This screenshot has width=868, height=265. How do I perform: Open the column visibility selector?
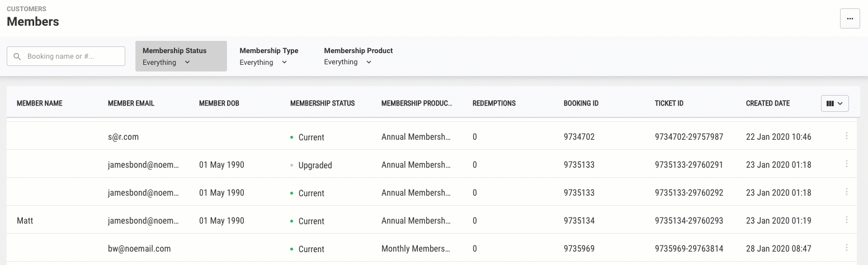(834, 103)
